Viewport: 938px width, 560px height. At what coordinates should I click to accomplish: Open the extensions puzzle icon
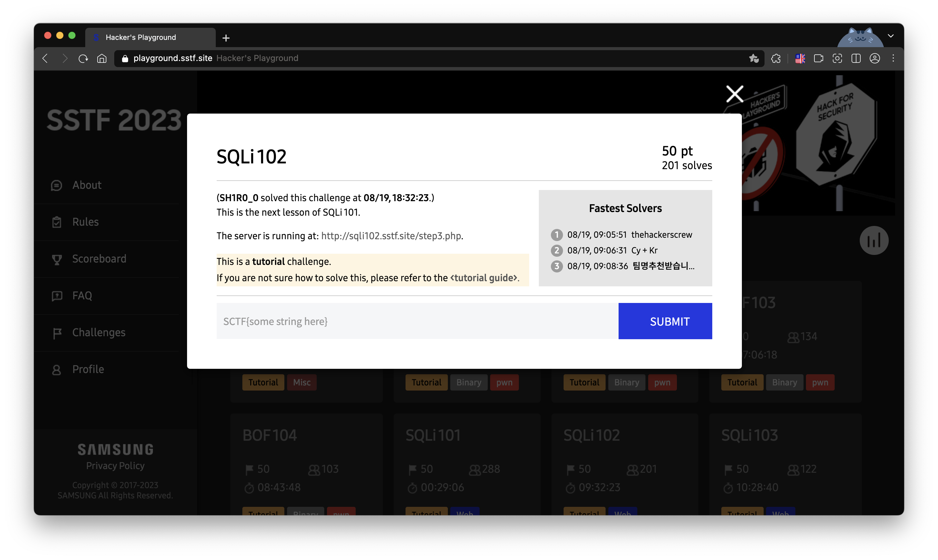tap(776, 59)
